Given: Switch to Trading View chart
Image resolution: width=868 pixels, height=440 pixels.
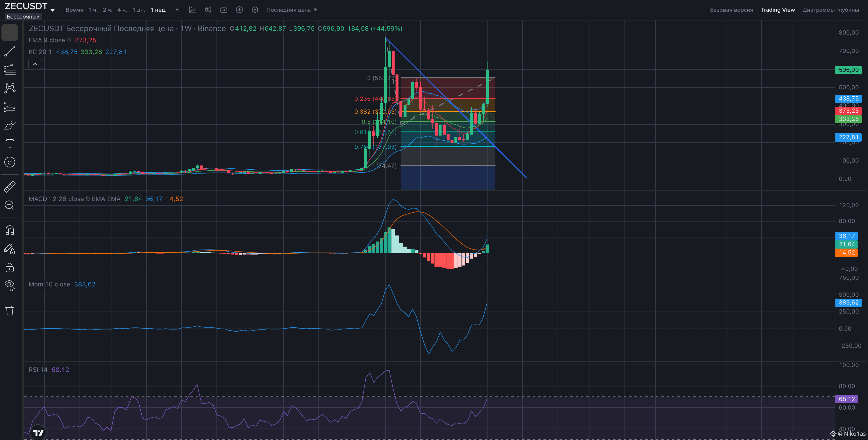Looking at the screenshot, I should tap(778, 10).
